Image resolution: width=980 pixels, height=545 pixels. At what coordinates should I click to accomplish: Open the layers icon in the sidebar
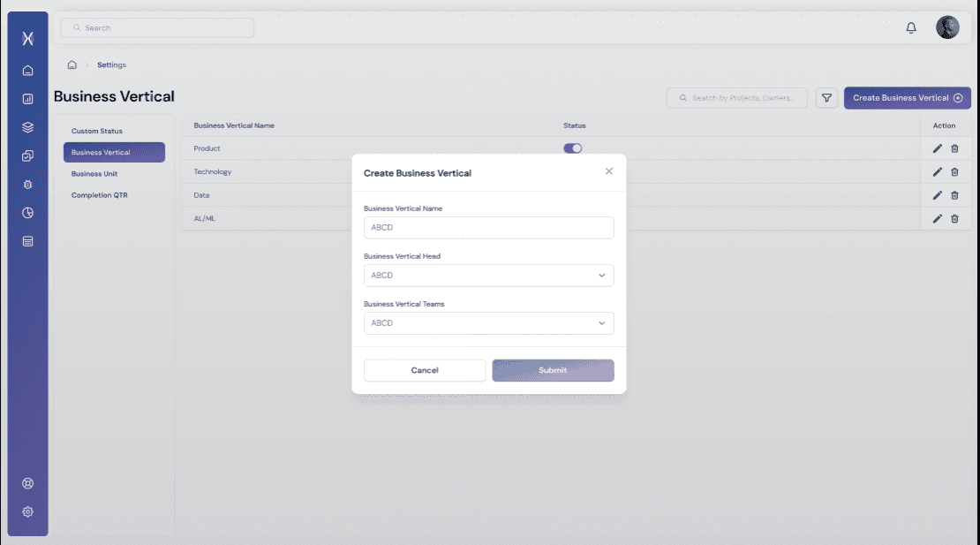[x=27, y=125]
